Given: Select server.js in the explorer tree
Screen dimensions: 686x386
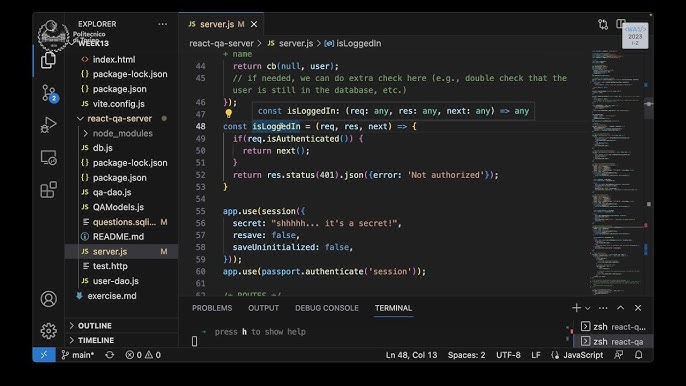Looking at the screenshot, I should pos(122,252).
